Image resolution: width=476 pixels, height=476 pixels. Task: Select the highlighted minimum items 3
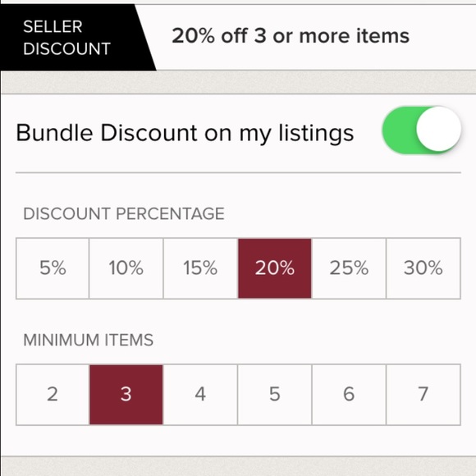pos(126,394)
